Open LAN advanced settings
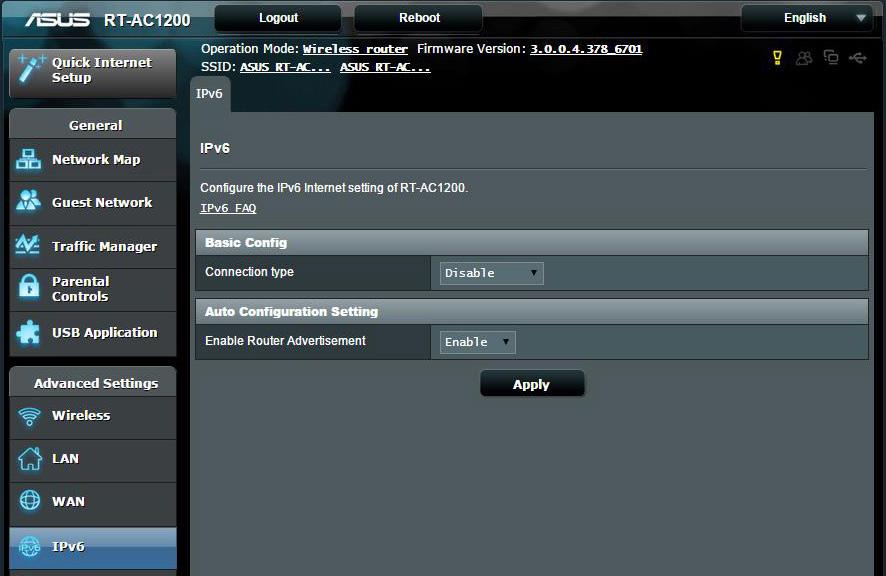 (x=93, y=461)
